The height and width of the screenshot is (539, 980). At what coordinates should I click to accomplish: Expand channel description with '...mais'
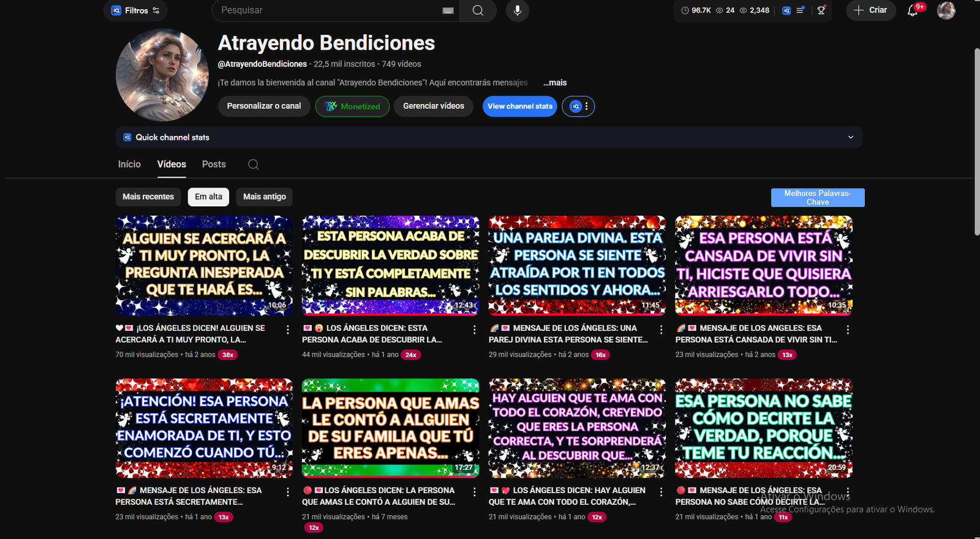(555, 83)
